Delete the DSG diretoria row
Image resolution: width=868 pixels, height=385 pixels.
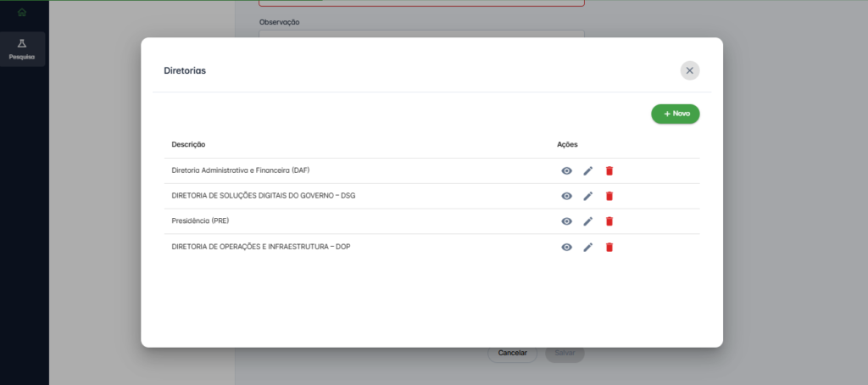(609, 196)
